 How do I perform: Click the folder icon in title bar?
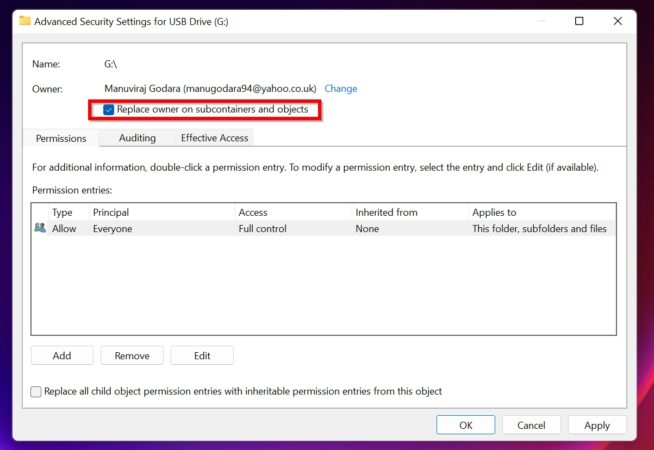tap(25, 20)
